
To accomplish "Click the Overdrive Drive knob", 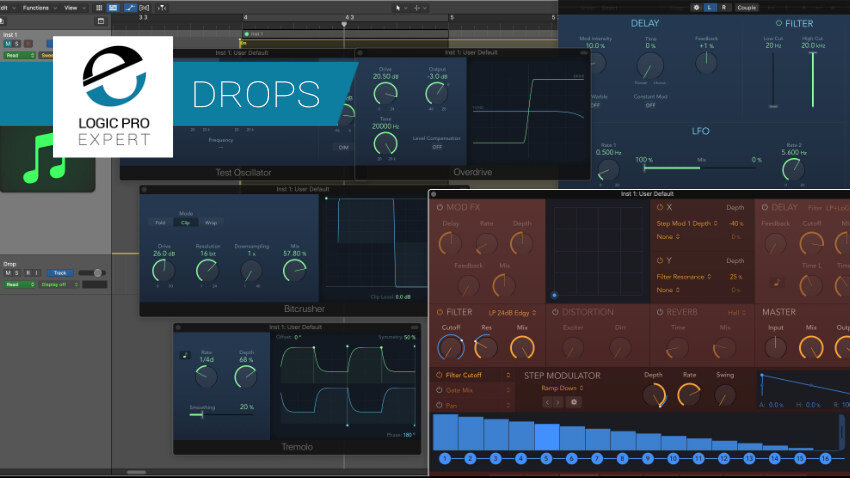I will coord(385,94).
